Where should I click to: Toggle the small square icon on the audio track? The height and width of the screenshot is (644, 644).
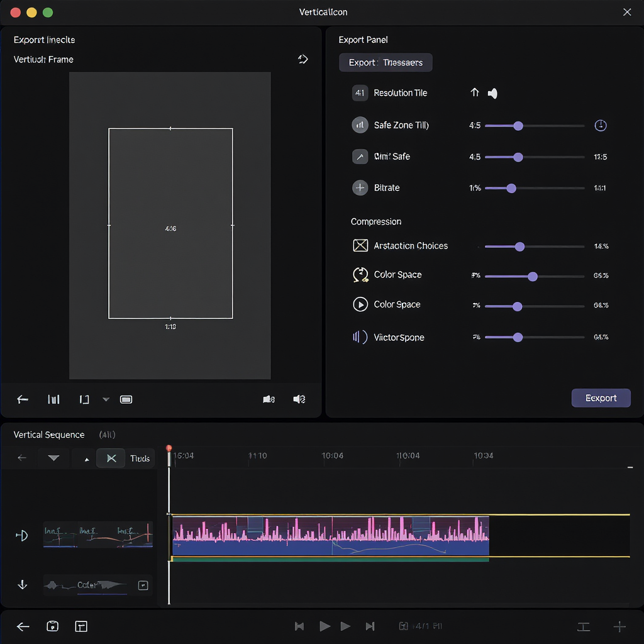(x=143, y=586)
